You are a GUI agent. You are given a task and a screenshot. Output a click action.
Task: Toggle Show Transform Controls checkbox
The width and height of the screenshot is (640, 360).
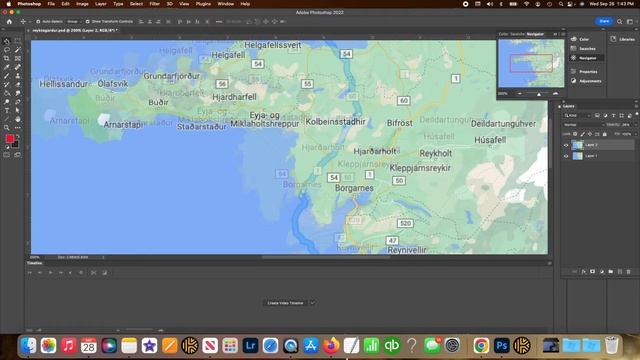tap(87, 22)
